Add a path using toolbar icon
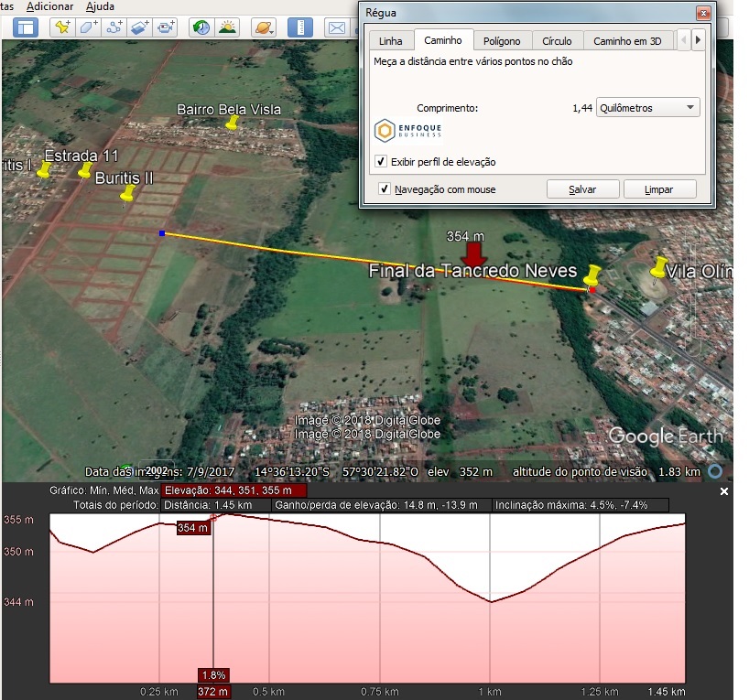 (114, 27)
